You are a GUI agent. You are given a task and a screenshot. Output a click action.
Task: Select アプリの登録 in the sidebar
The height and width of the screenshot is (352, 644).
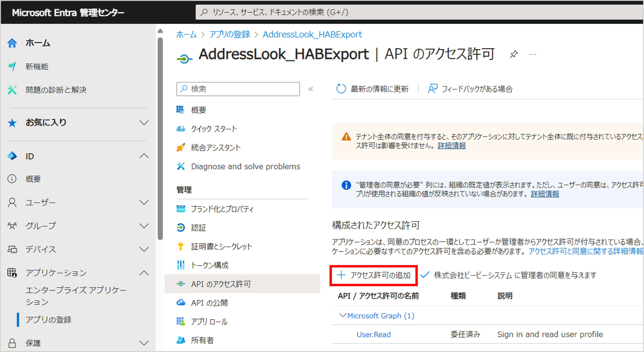click(x=48, y=320)
